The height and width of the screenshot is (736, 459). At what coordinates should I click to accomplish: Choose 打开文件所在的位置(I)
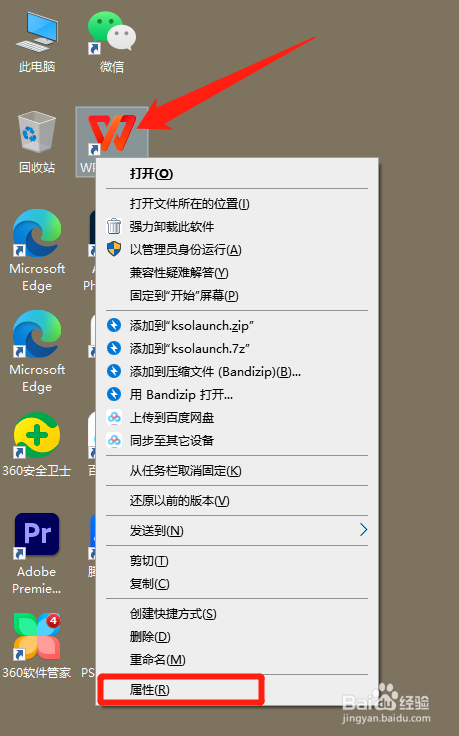(237, 204)
